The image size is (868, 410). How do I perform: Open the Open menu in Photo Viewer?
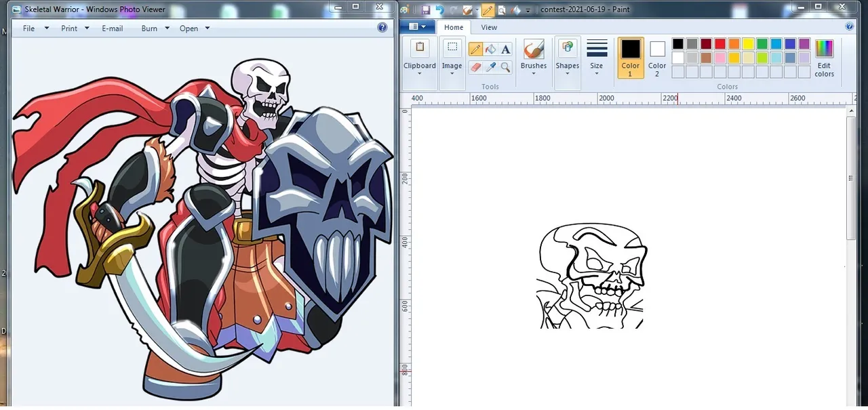tap(189, 28)
